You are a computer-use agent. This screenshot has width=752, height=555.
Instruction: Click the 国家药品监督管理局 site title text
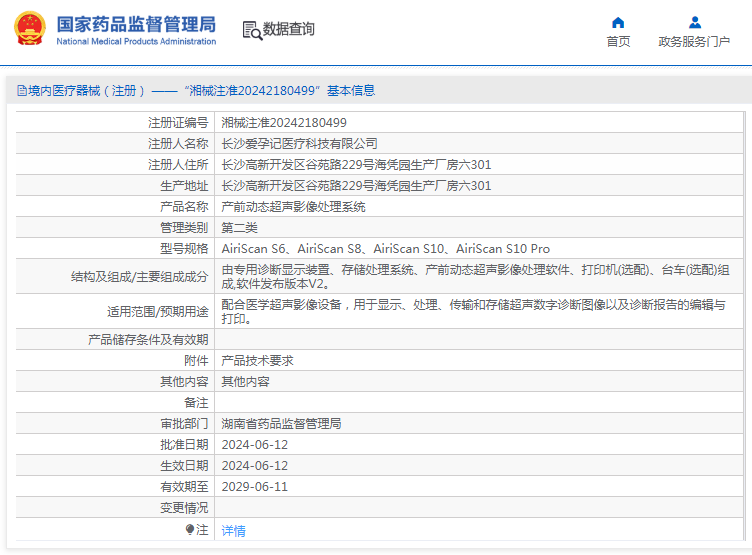click(x=135, y=23)
